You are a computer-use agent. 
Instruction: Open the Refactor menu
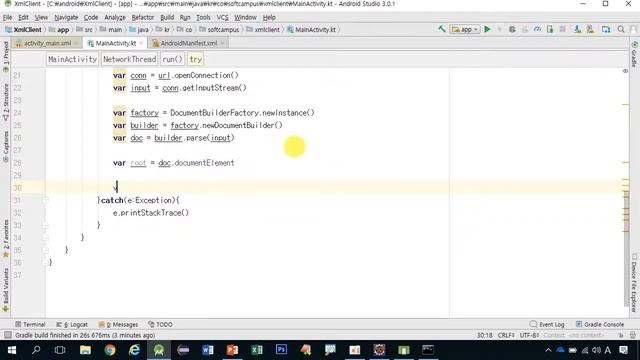coord(142,17)
